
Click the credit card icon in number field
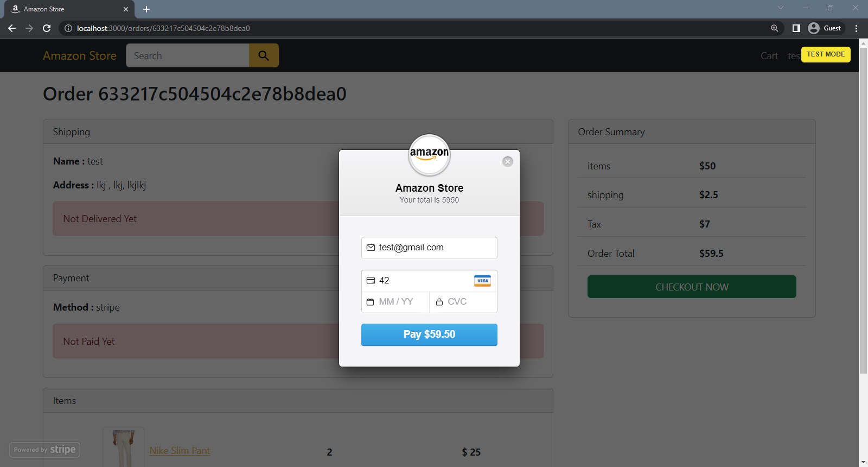[x=371, y=281]
